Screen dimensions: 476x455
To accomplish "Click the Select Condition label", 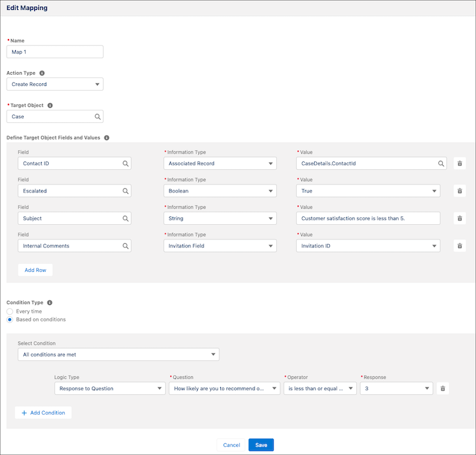I will [x=37, y=343].
